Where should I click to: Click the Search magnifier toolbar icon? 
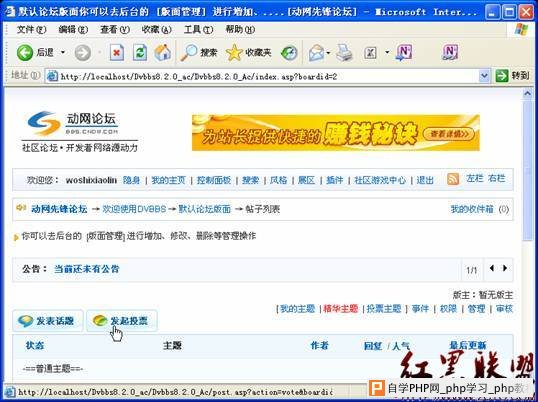pyautogui.click(x=189, y=53)
